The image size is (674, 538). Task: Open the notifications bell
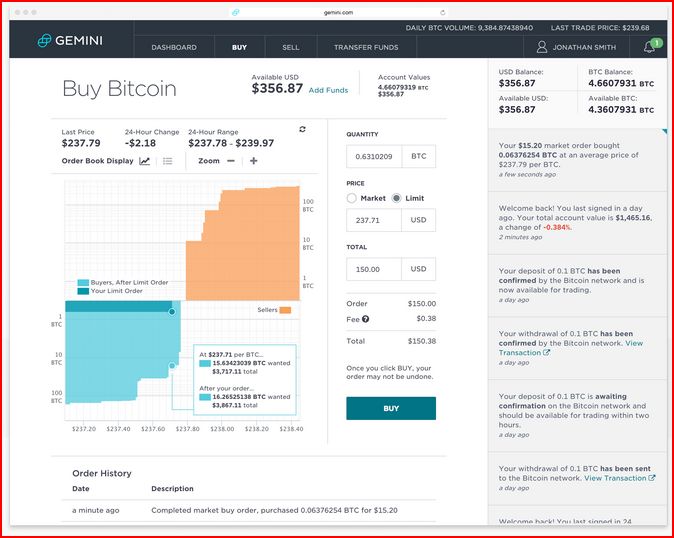pos(649,47)
